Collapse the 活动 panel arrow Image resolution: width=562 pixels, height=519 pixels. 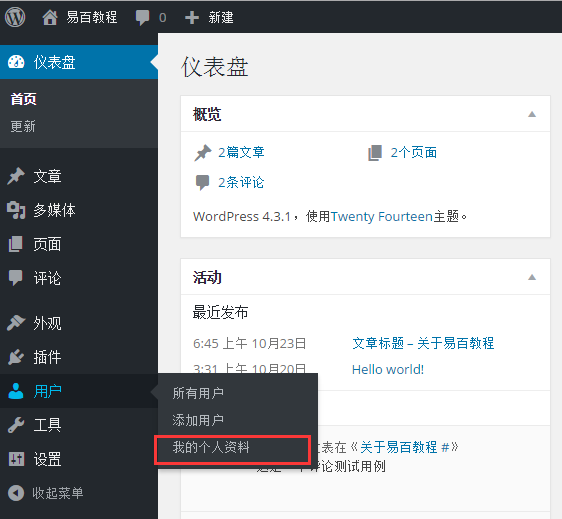532,277
